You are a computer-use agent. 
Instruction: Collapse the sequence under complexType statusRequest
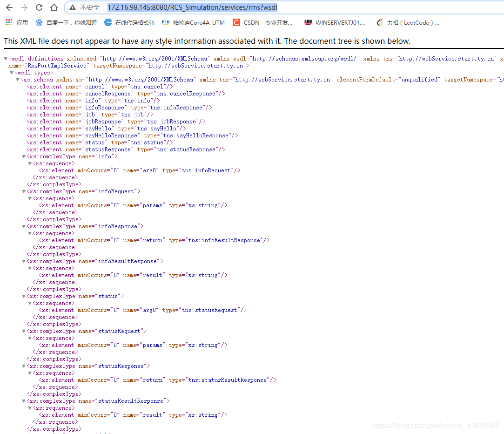pos(30,338)
